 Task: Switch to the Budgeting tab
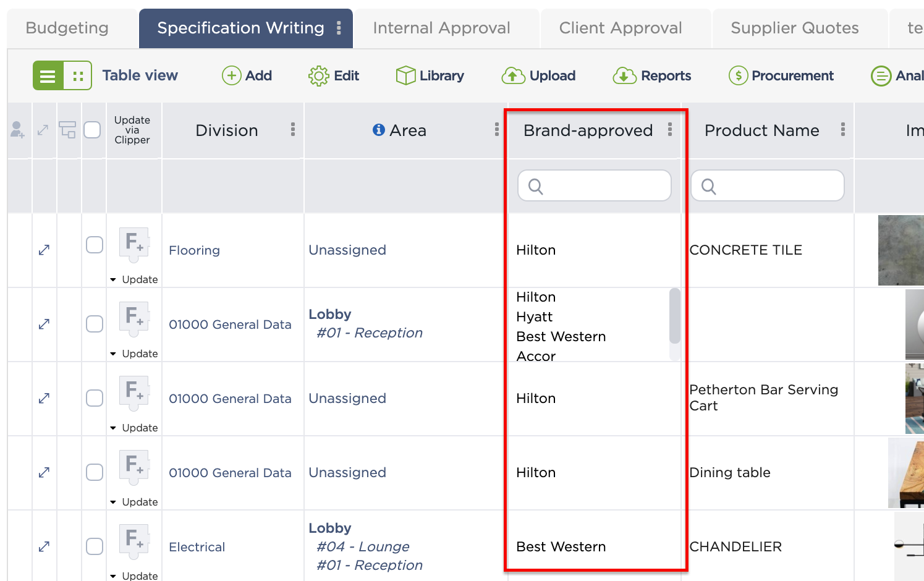pyautogui.click(x=66, y=28)
